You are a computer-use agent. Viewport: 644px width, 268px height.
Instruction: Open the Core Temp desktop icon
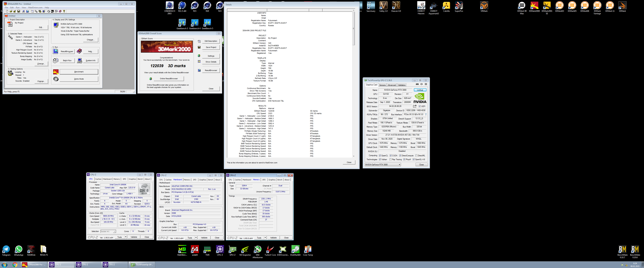[x=308, y=251]
